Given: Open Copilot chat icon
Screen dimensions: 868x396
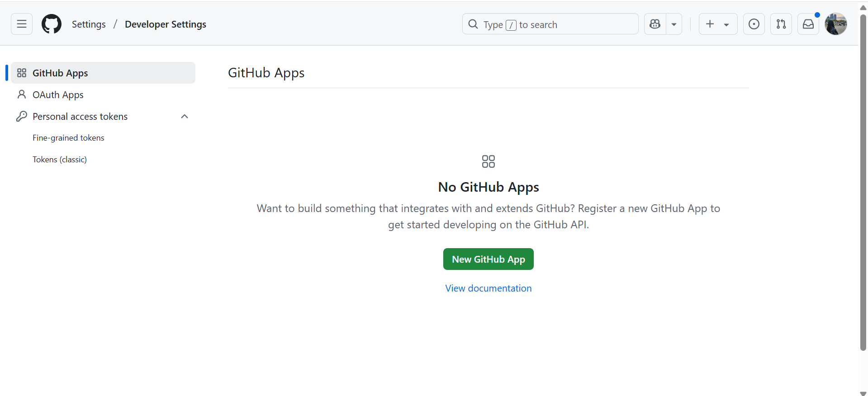Looking at the screenshot, I should tap(655, 24).
